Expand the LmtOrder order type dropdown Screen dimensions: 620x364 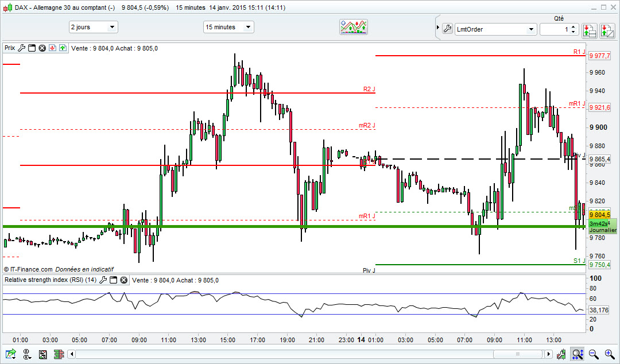[x=495, y=29]
